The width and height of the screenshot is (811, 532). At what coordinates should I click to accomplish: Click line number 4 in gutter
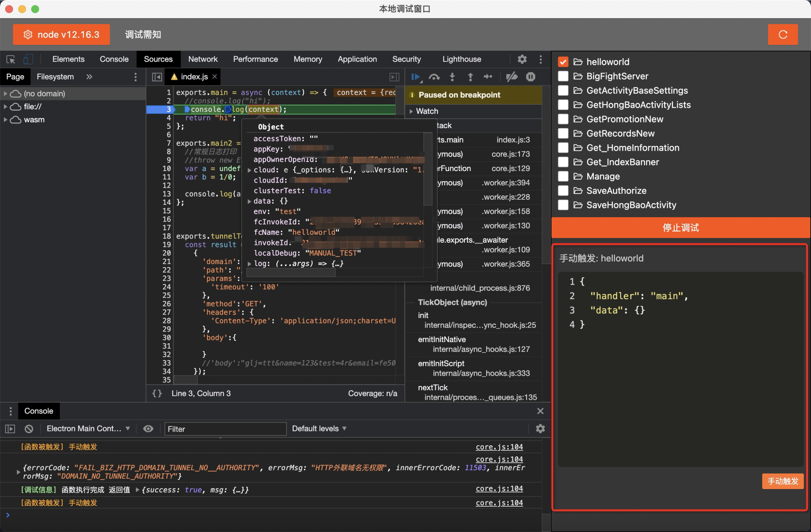168,118
